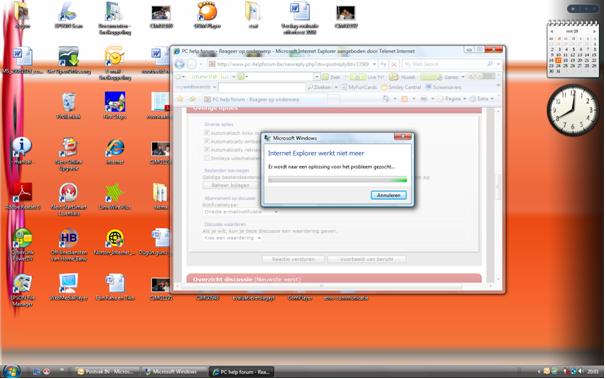
Task: Toggle the first checkbox under overige opties
Action: 207,133
